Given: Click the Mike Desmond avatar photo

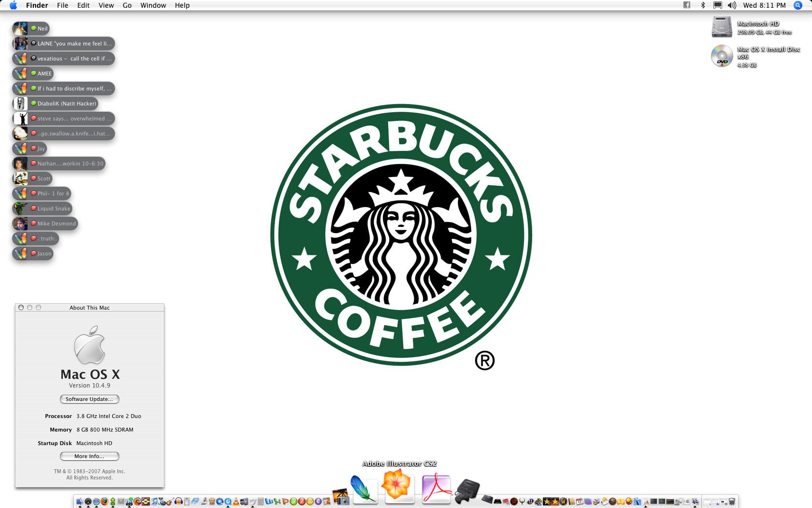Looking at the screenshot, I should pyautogui.click(x=20, y=224).
